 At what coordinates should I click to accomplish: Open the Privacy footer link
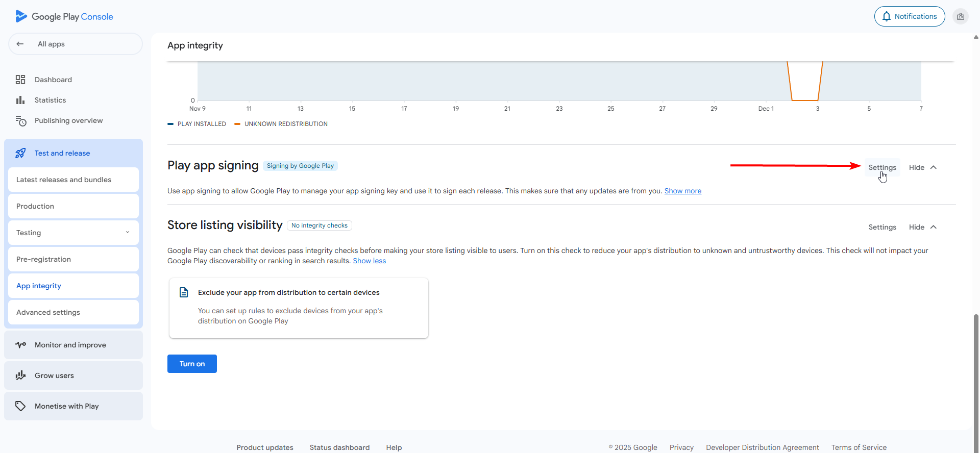coord(681,447)
